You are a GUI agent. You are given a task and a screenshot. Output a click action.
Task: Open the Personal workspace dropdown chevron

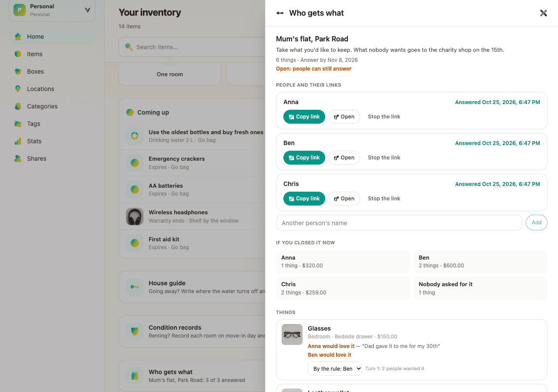[x=88, y=10]
